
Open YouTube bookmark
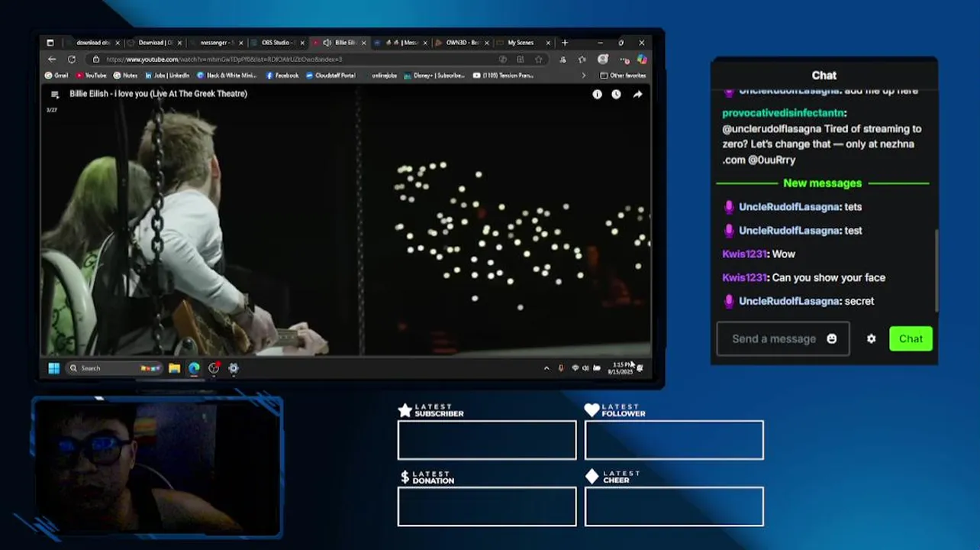tap(91, 76)
